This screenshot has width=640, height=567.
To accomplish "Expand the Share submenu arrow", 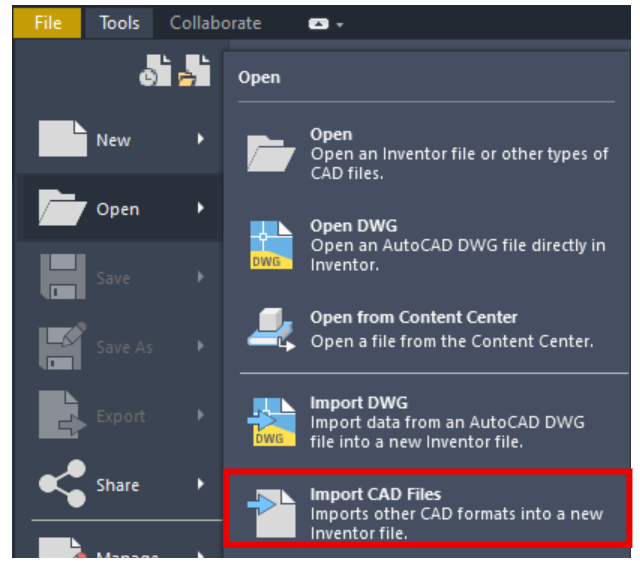I will 201,485.
